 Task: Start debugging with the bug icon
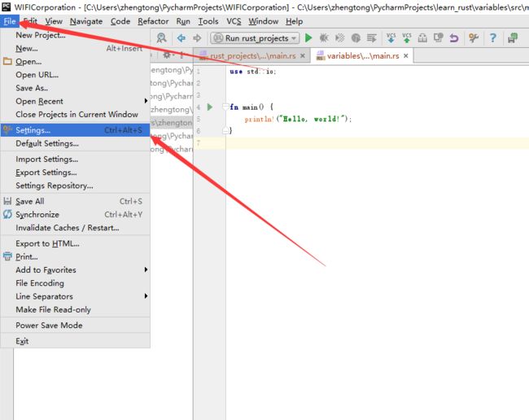[324, 37]
